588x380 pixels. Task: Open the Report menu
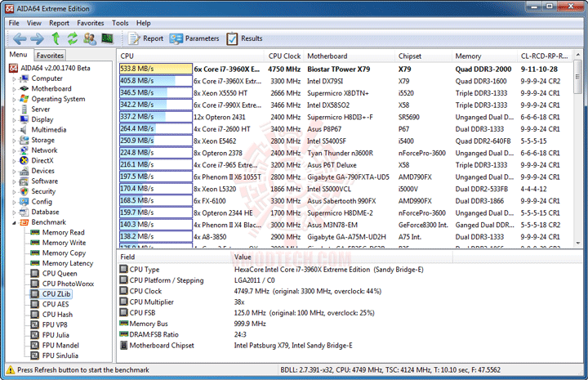[x=59, y=23]
